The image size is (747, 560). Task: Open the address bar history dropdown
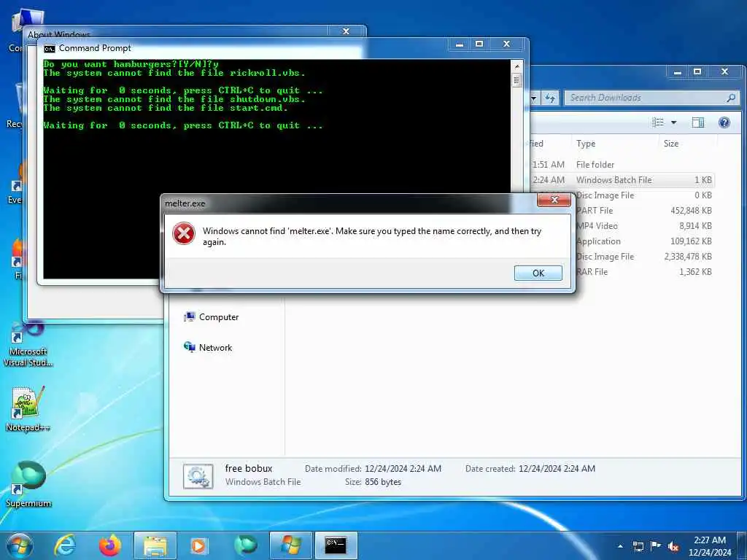coord(534,98)
